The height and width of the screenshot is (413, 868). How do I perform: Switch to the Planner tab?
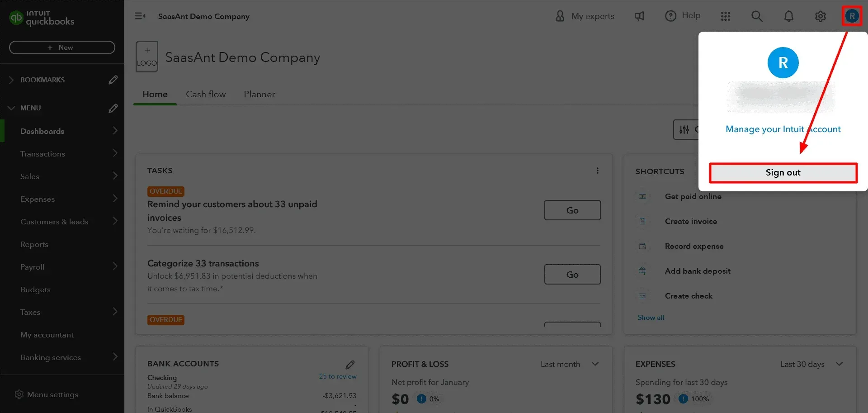pos(259,94)
